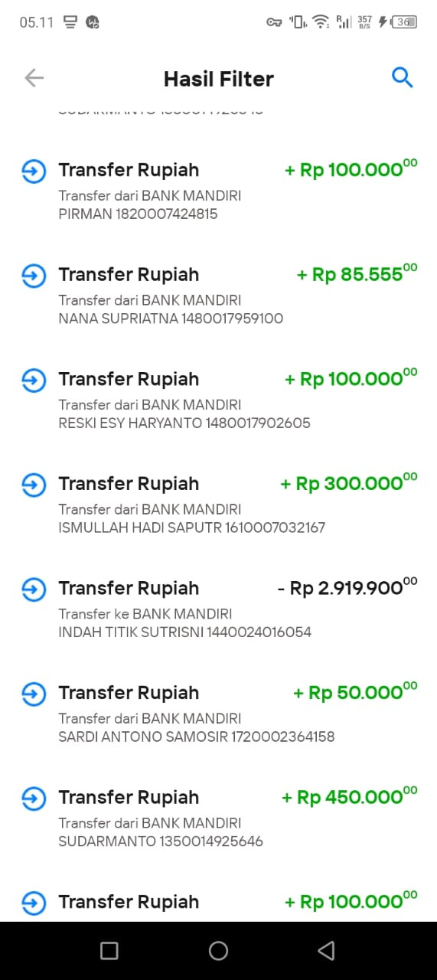Tap Android back triangle navigation button
This screenshot has width=437, height=980.
coord(326,951)
